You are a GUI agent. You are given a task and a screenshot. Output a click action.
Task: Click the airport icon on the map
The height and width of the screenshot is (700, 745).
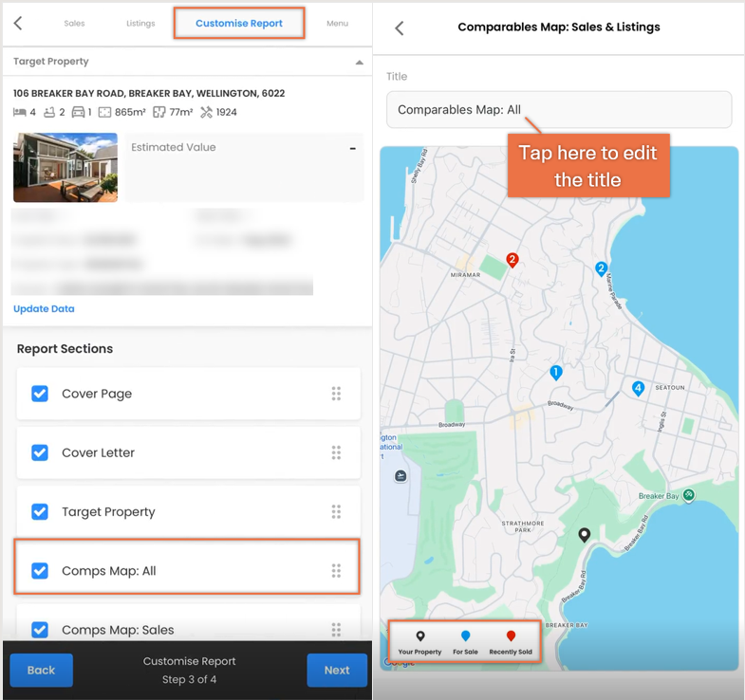(x=400, y=476)
